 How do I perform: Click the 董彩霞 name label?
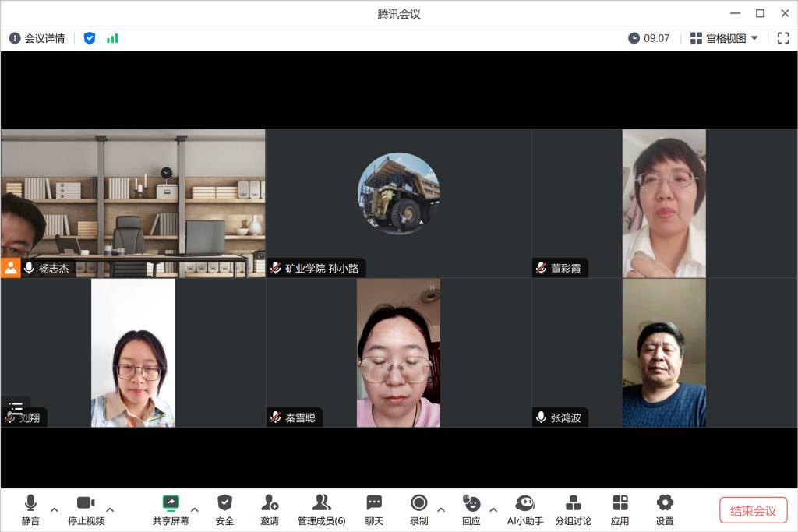click(x=566, y=269)
